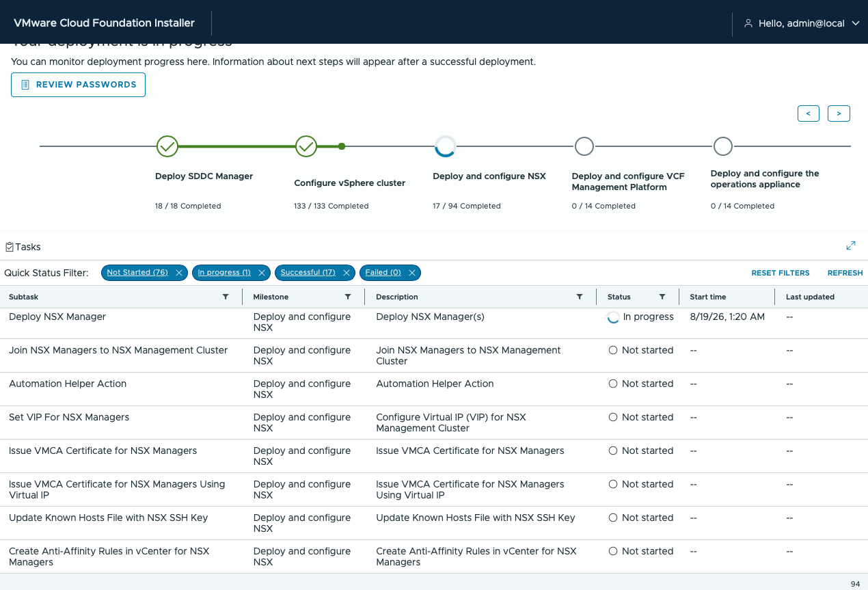The image size is (868, 590).
Task: Click the Deploy SDDC Manager milestone label
Action: [204, 176]
